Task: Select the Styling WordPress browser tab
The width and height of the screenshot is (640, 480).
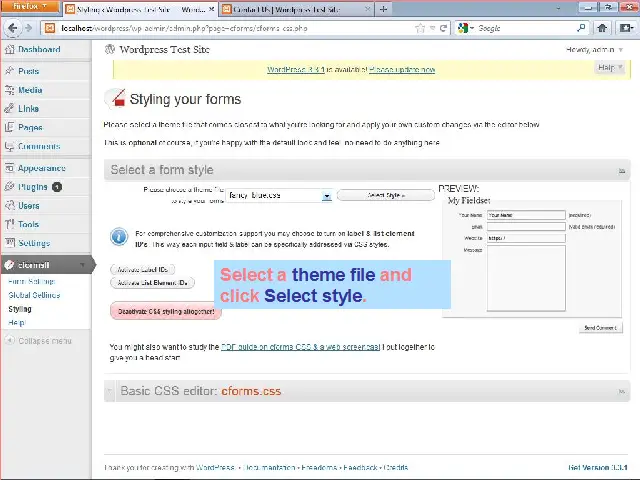Action: [x=140, y=9]
